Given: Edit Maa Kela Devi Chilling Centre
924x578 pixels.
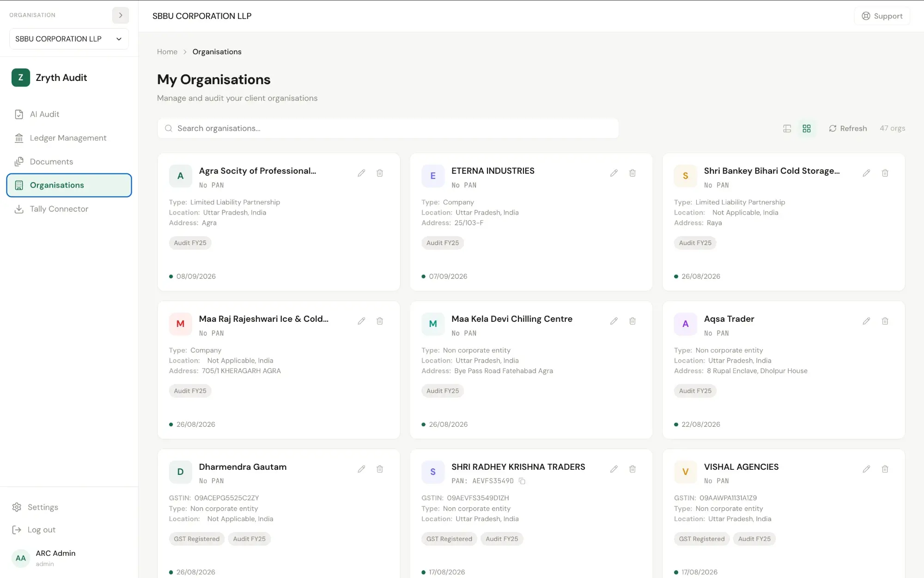Looking at the screenshot, I should click(x=614, y=321).
